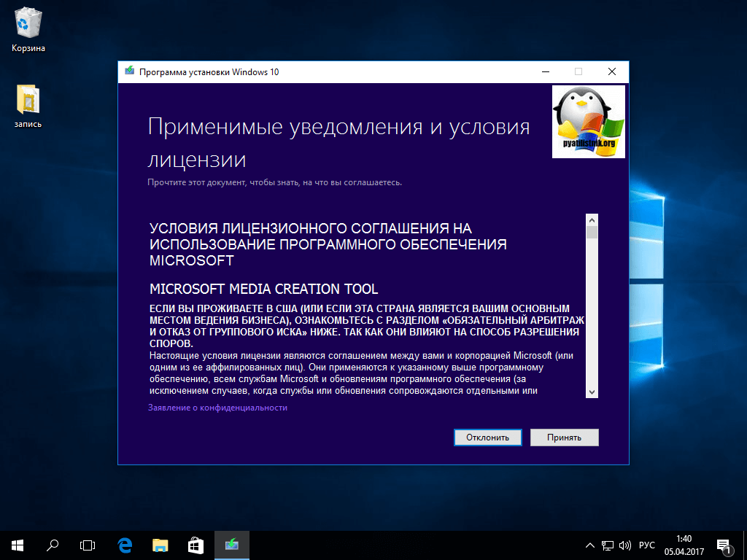Click the MICROSOFT MEDIA CREATION TOOL heading
Image resolution: width=747 pixels, height=560 pixels.
(263, 289)
